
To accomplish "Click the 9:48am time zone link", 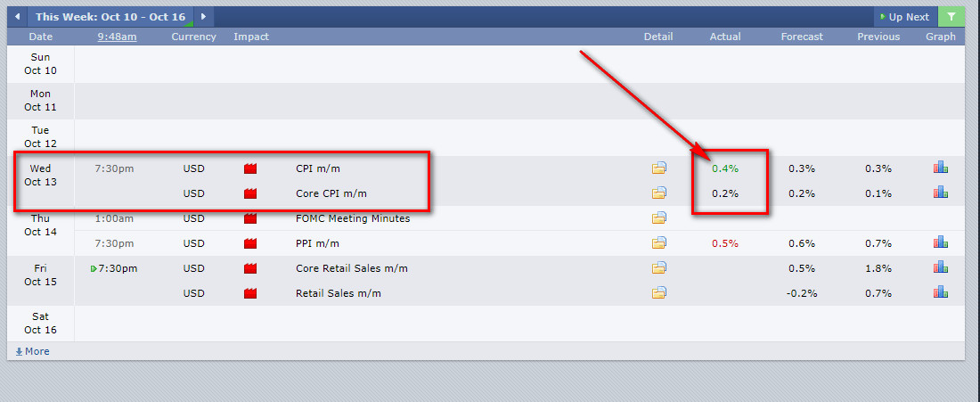I will coord(118,37).
